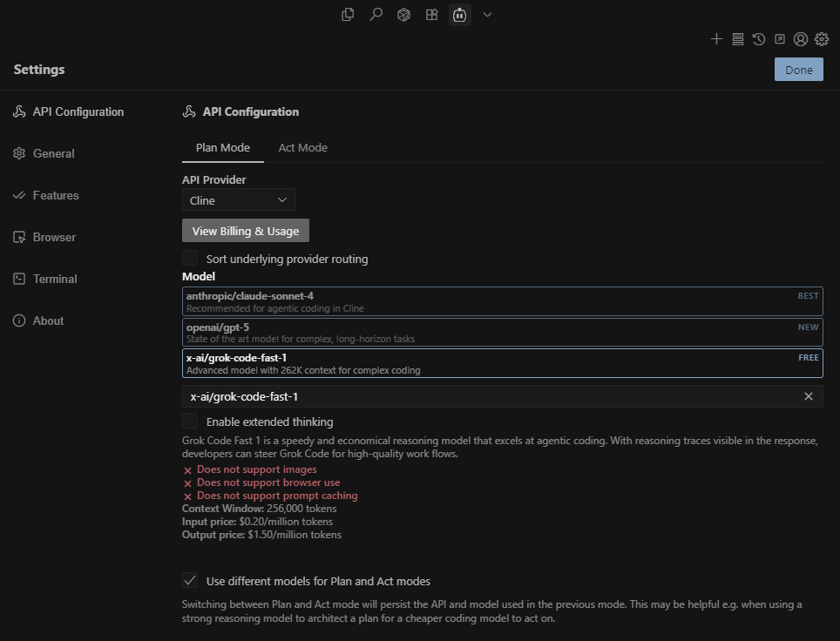840x641 pixels.
Task: Click the settings gear icon top right
Action: click(822, 39)
